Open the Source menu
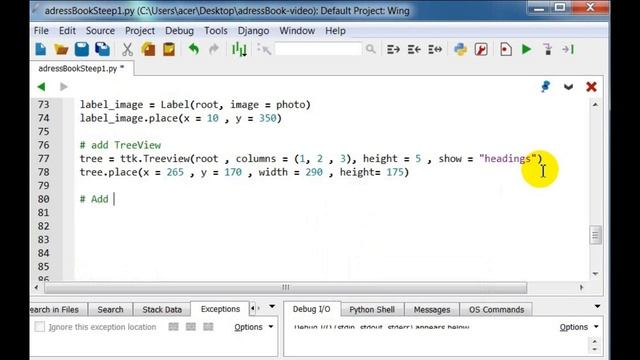The width and height of the screenshot is (640, 360). (100, 31)
